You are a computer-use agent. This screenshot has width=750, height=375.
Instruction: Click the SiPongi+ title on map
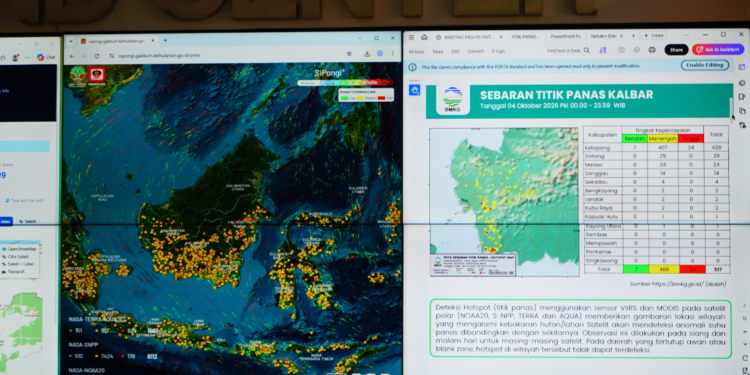click(330, 73)
